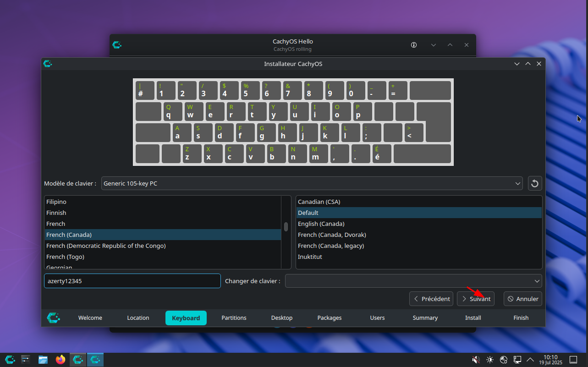Click the muted volume tray icon

tap(476, 360)
